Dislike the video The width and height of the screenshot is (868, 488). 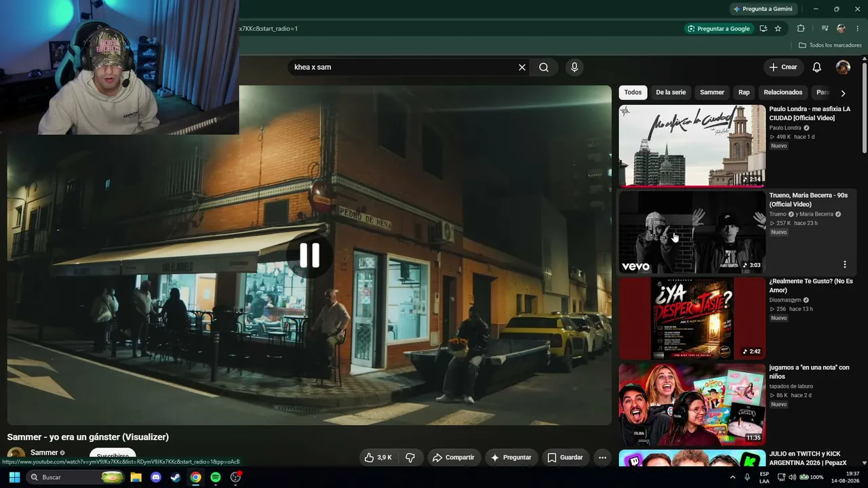[x=410, y=457]
